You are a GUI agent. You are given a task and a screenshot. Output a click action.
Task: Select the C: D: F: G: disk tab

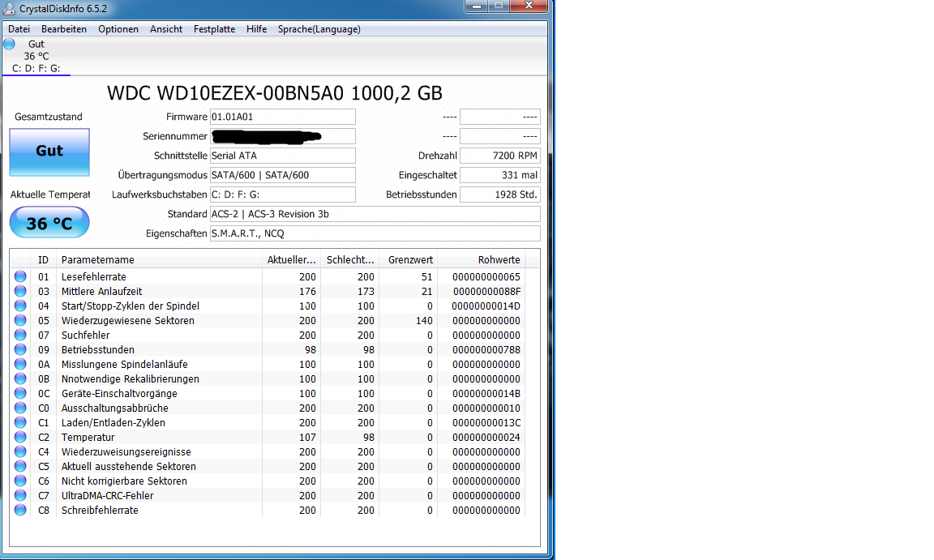(36, 57)
